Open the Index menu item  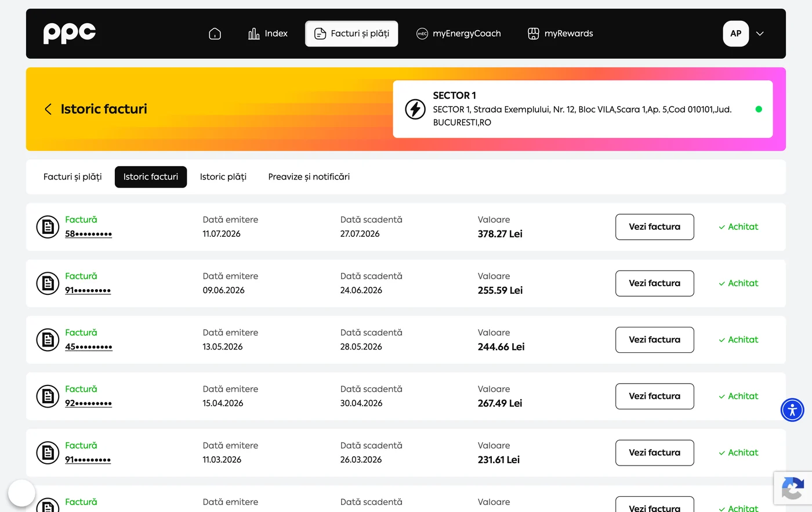(x=267, y=34)
